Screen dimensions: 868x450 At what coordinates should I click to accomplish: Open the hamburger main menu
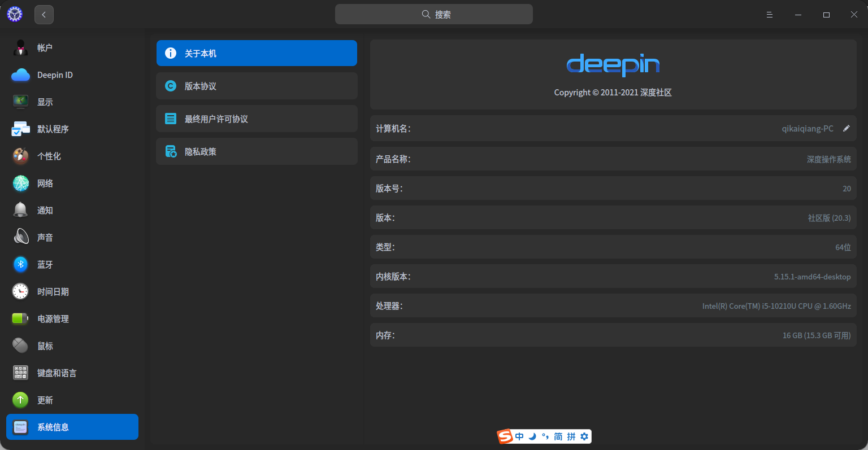(770, 15)
